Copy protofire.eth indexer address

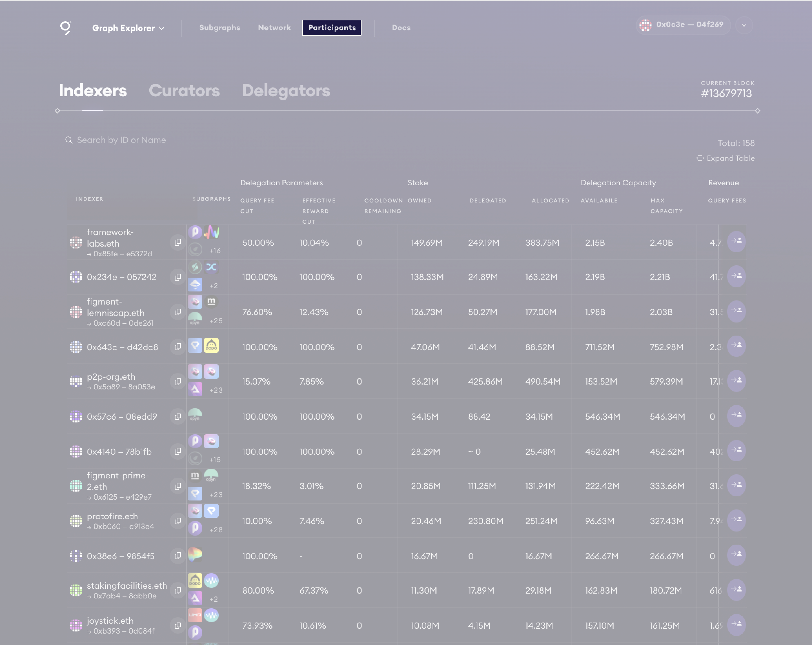pos(178,521)
